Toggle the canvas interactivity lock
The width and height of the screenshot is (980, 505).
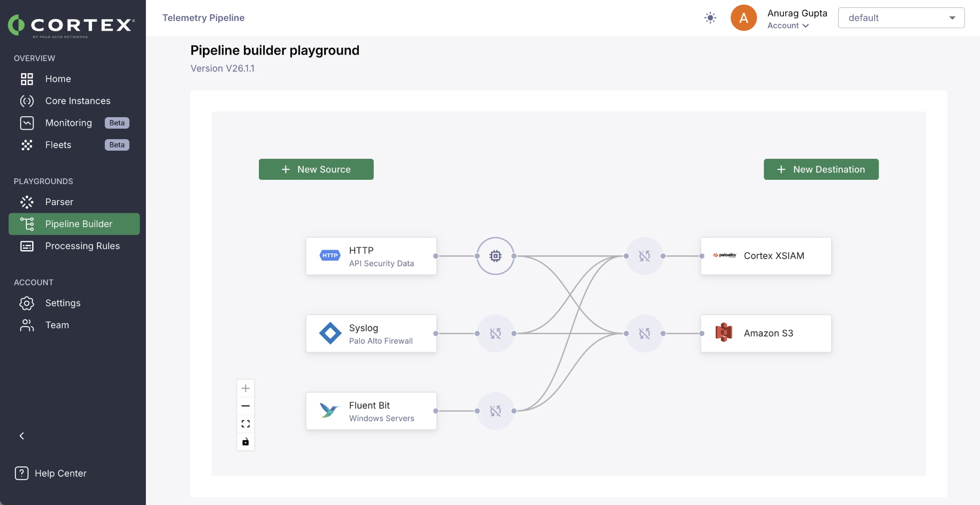click(245, 441)
